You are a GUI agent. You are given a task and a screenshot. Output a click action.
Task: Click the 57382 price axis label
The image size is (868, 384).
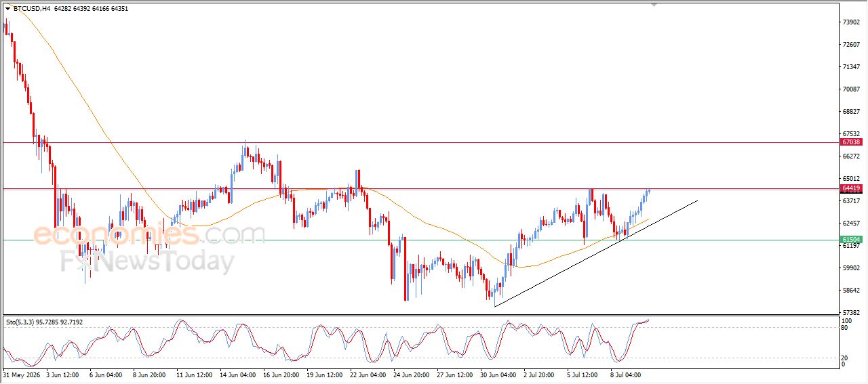pos(850,313)
